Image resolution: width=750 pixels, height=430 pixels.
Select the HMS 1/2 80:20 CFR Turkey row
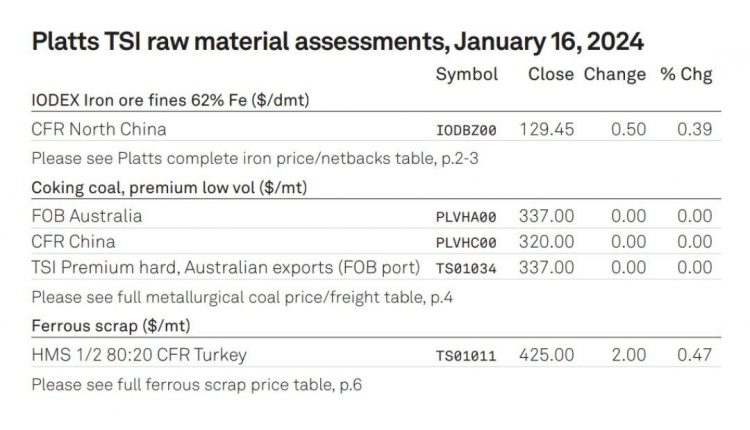point(139,354)
